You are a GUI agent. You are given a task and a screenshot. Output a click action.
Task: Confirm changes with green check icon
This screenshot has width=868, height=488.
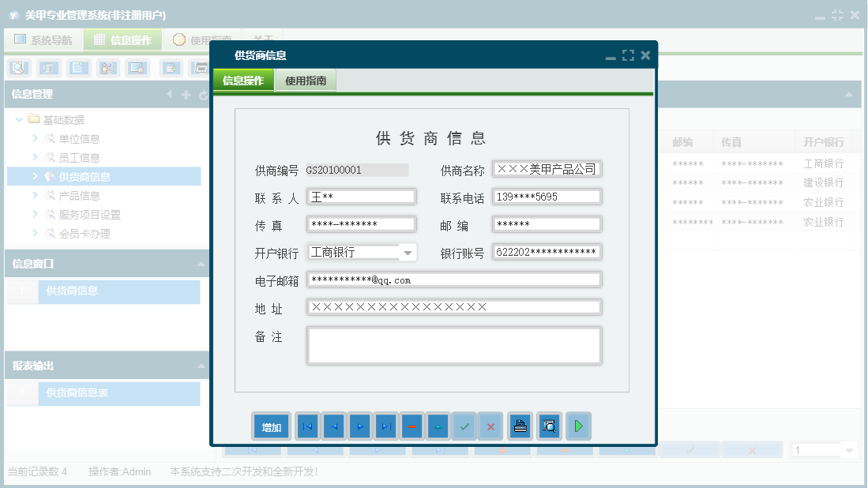464,426
